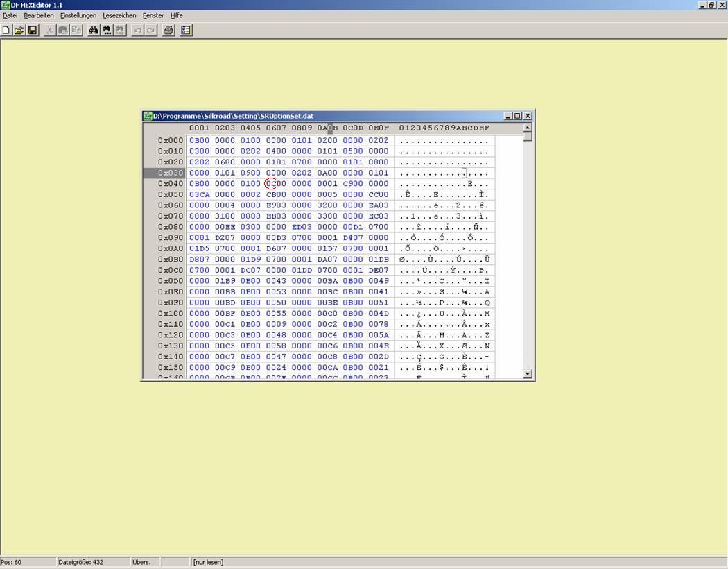This screenshot has height=569, width=728.
Task: Open the Lesezeichen menu
Action: (119, 15)
